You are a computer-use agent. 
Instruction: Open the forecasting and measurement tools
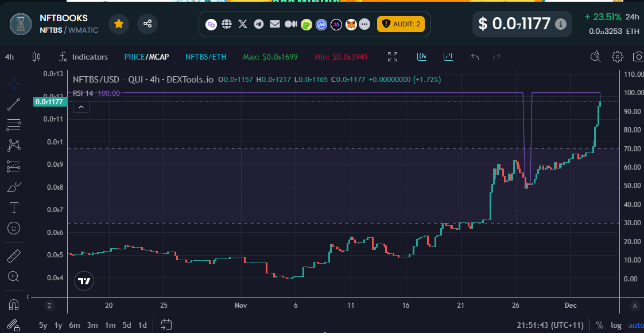14,166
